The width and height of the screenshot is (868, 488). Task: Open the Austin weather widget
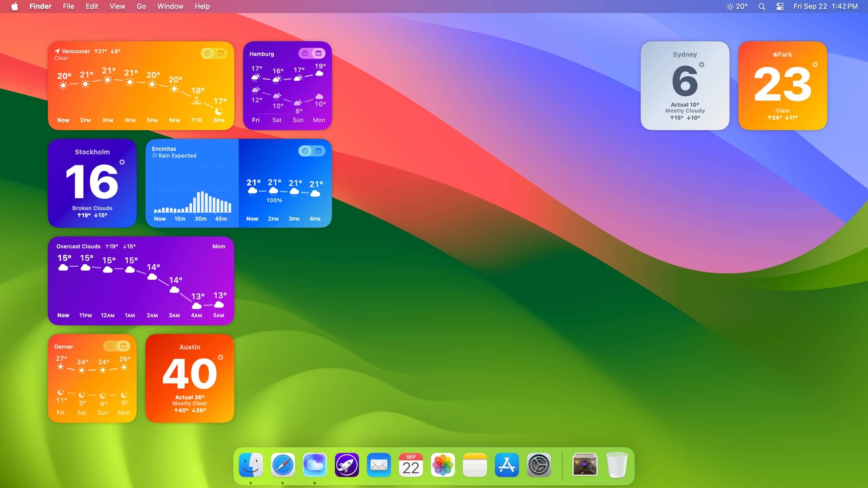[x=190, y=378]
